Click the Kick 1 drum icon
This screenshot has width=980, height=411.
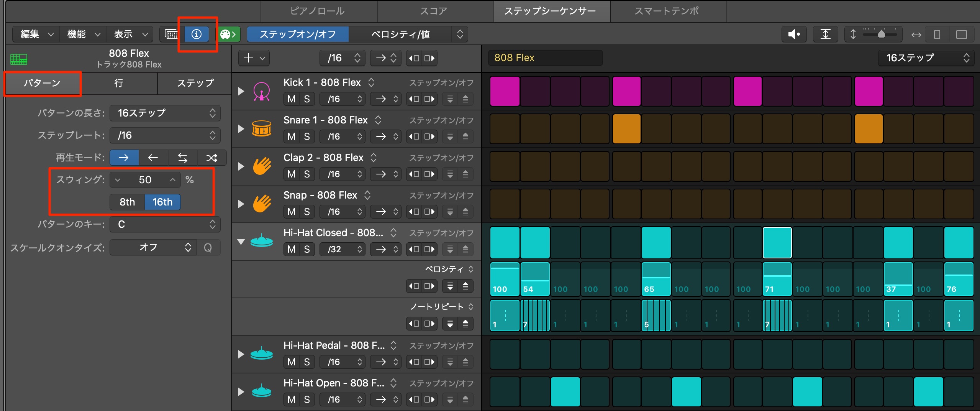262,91
